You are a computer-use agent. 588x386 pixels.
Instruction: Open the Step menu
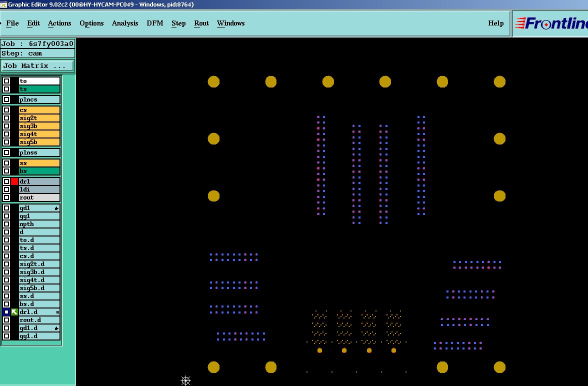click(x=178, y=23)
